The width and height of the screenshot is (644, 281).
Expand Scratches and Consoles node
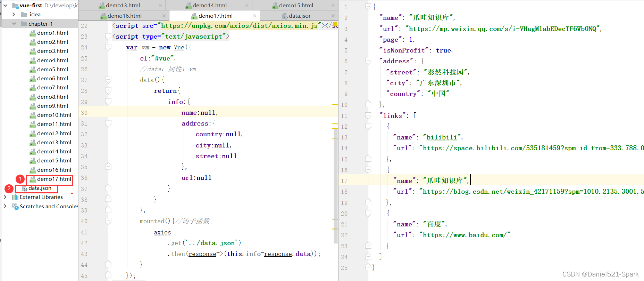tap(5, 206)
